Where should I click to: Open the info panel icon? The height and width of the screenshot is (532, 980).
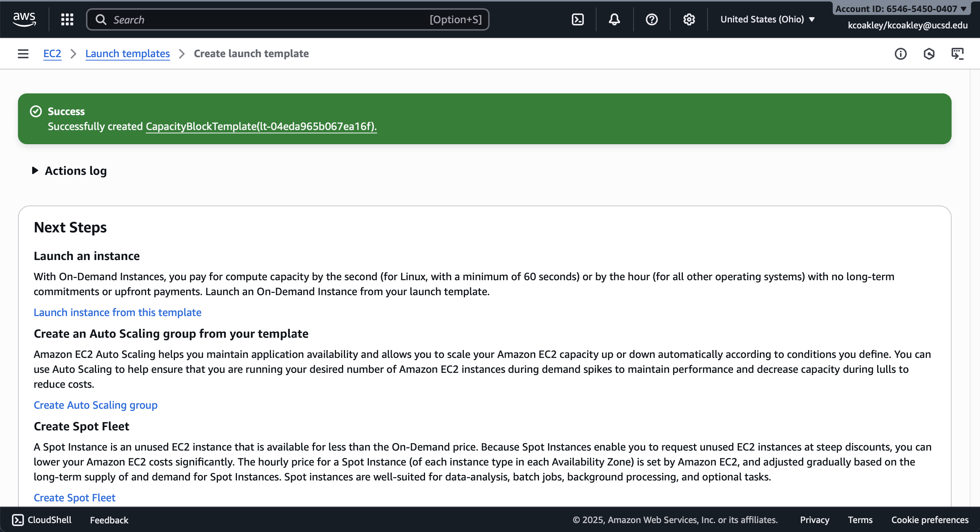tap(900, 54)
